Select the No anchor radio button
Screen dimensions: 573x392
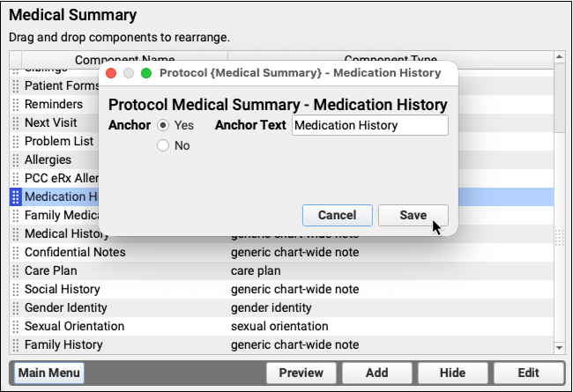[x=162, y=146]
